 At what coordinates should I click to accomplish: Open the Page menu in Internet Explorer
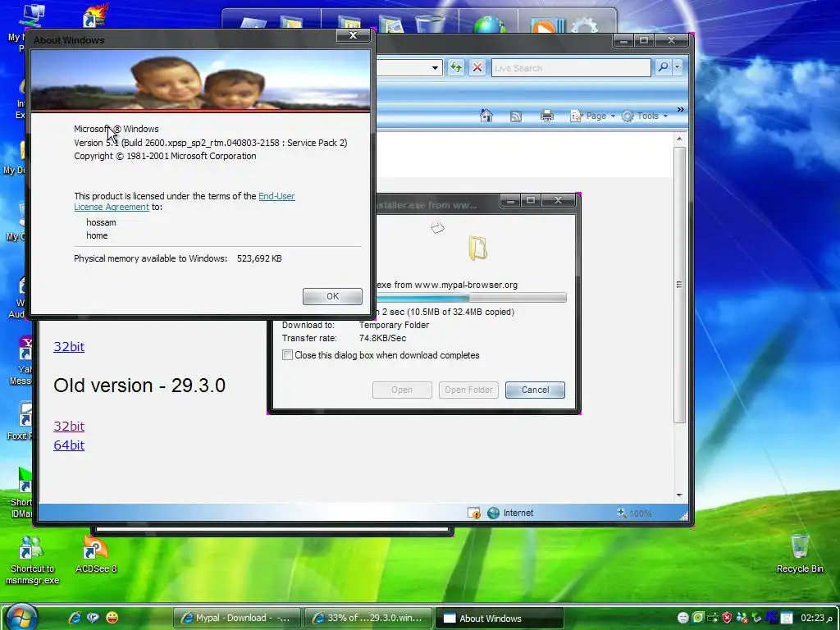(593, 116)
